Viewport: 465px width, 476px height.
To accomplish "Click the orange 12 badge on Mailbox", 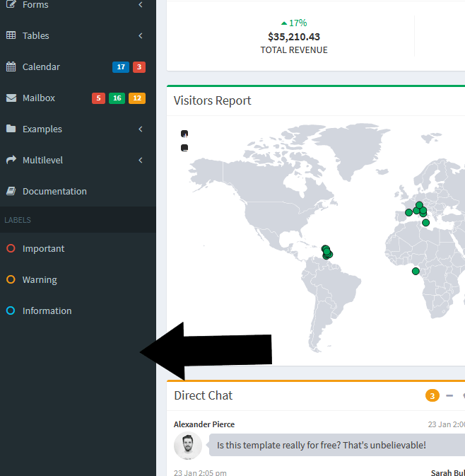I will (137, 98).
